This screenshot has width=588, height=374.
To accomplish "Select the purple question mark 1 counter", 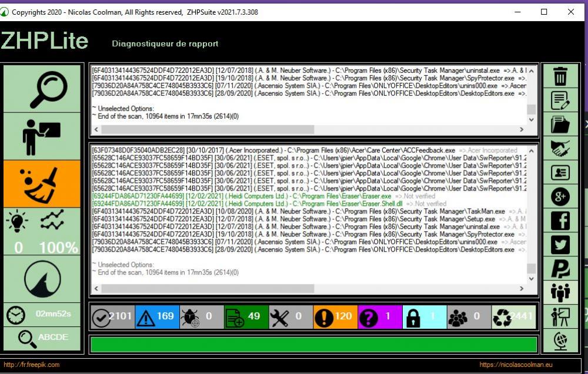I will pos(380,317).
